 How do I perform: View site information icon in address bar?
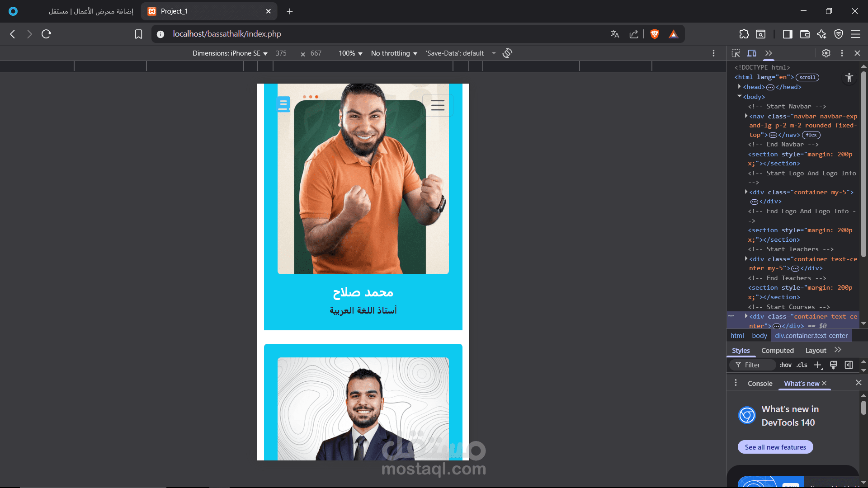[160, 34]
